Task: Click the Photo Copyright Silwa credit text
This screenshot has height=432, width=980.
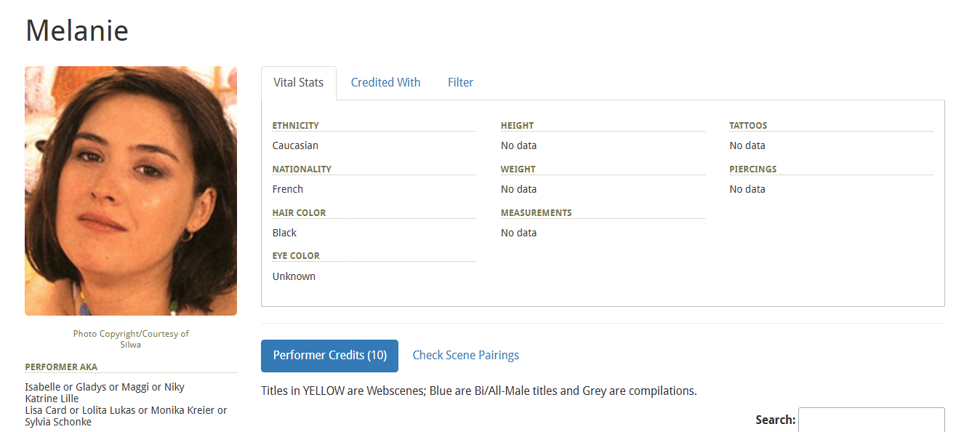Action: 131,338
